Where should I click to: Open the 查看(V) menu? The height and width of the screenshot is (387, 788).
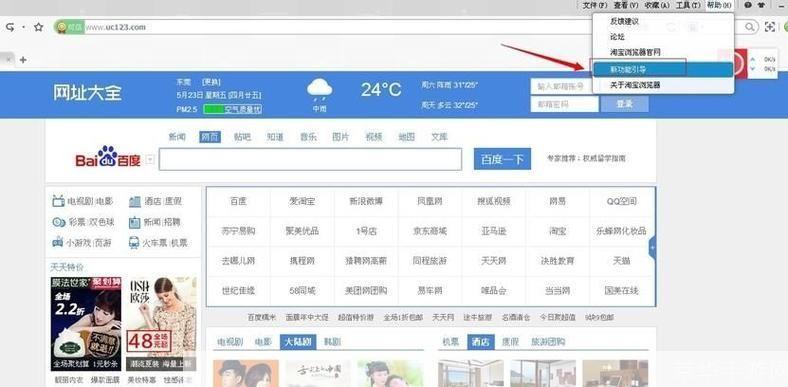coord(626,5)
